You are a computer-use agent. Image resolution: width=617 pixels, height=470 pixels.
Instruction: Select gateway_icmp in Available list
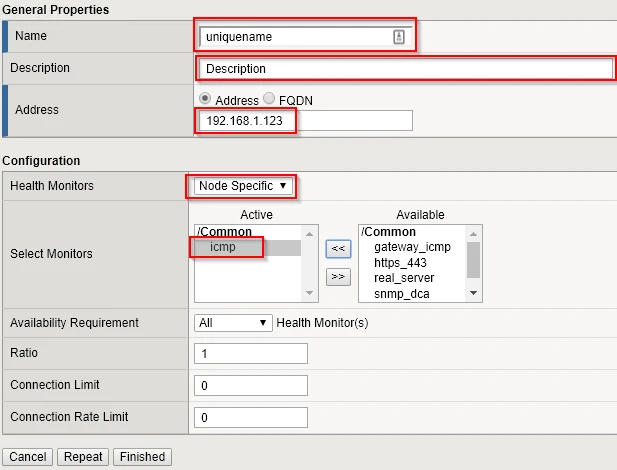[412, 246]
